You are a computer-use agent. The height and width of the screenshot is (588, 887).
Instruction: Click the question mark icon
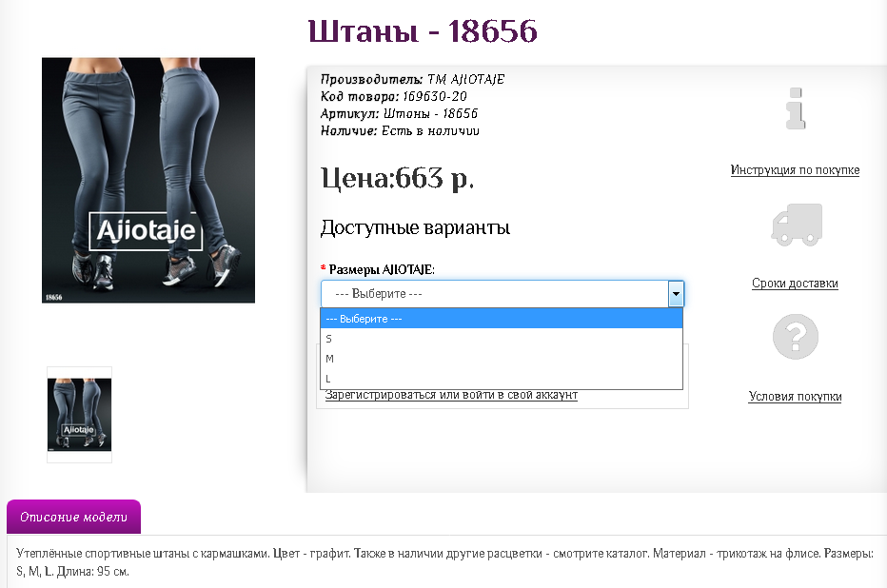point(796,337)
